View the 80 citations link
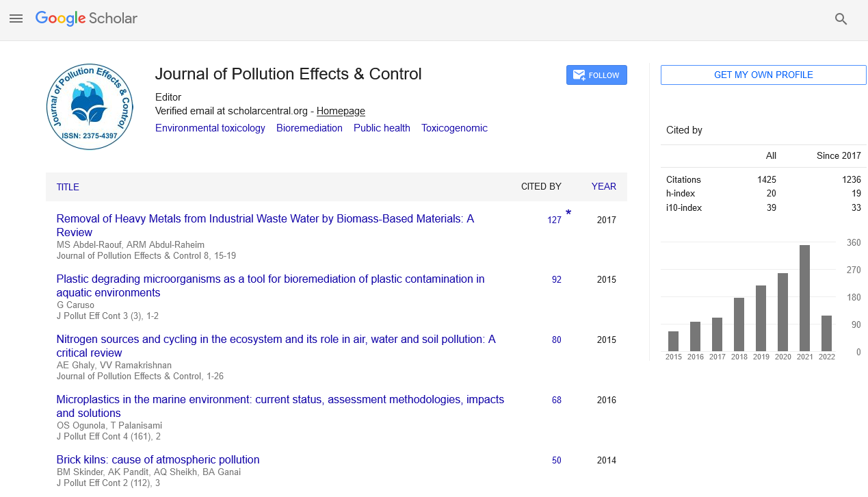This screenshot has height=497, width=868. click(x=557, y=340)
